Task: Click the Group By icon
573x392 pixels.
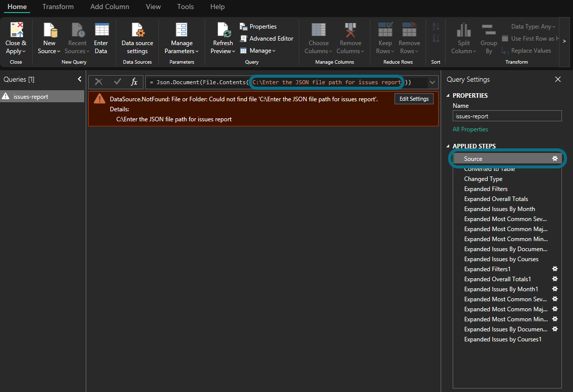Action: pyautogui.click(x=489, y=30)
